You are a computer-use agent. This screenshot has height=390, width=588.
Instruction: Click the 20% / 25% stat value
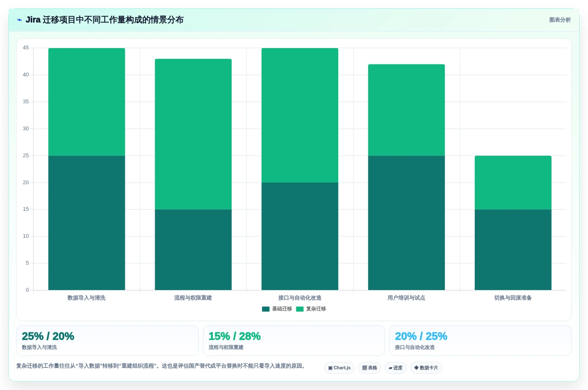click(x=421, y=336)
